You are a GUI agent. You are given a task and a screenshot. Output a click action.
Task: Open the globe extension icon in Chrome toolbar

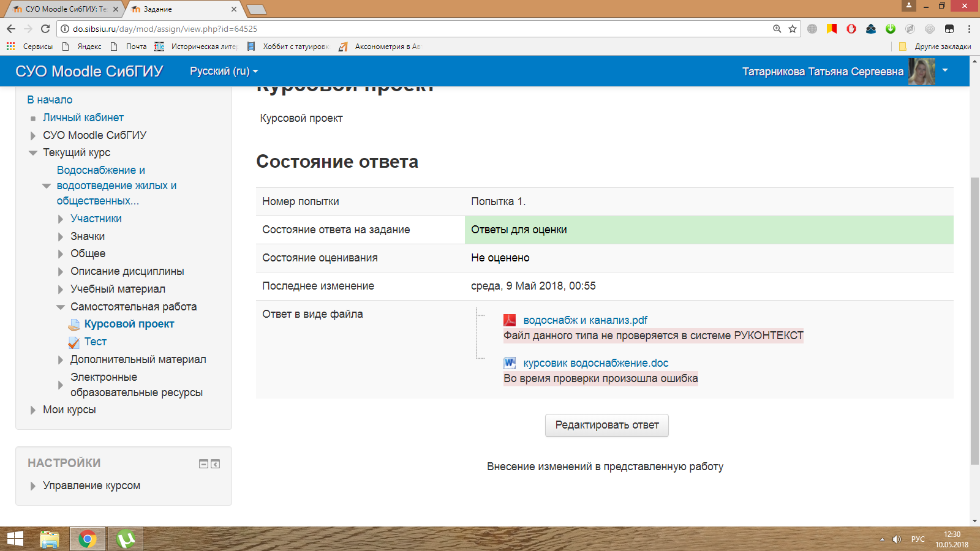tap(812, 29)
